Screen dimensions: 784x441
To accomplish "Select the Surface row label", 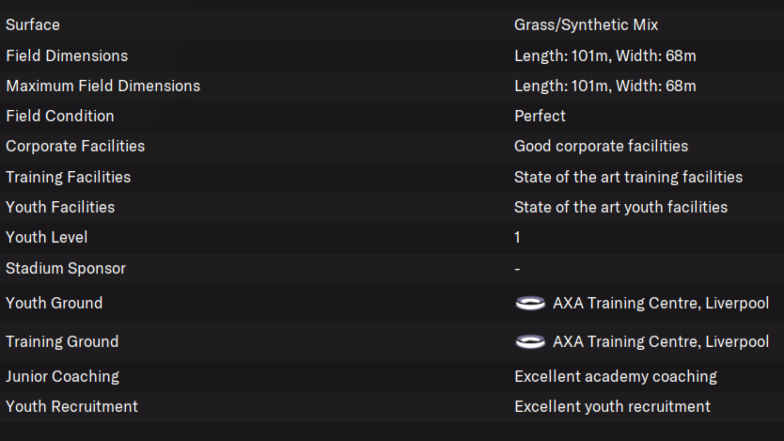I will [x=32, y=25].
